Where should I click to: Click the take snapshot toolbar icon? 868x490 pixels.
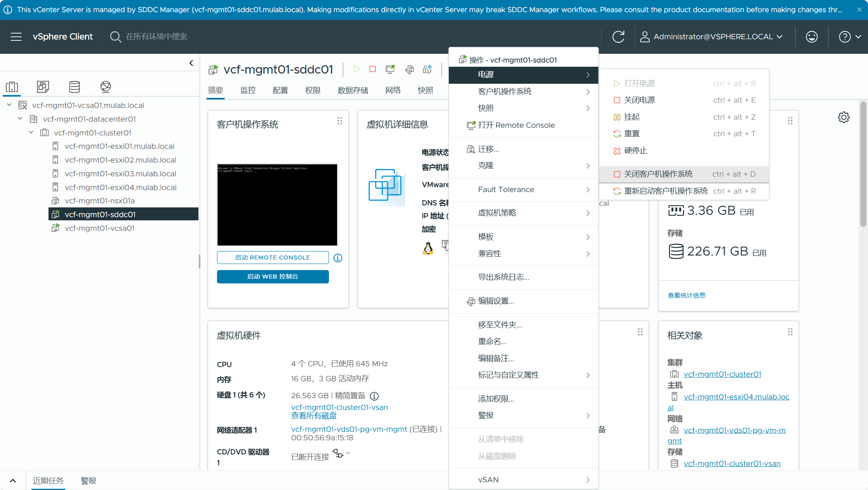427,69
